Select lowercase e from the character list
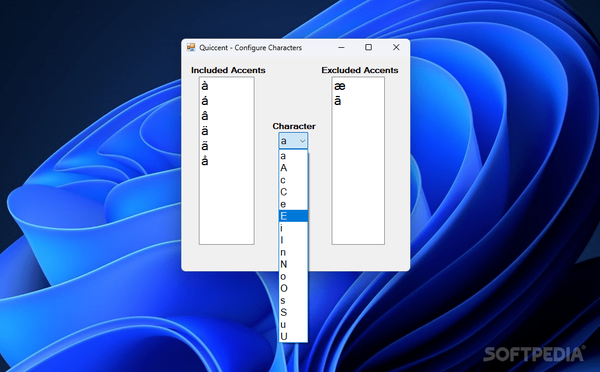600x372 pixels. [293, 204]
